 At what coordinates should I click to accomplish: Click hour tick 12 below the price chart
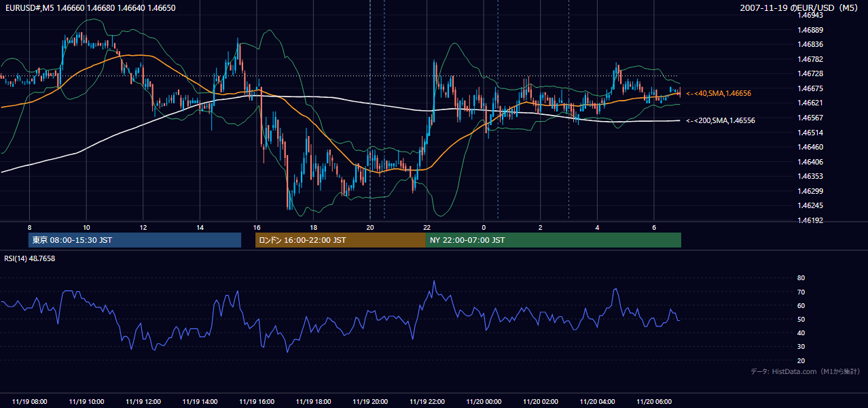(x=143, y=227)
